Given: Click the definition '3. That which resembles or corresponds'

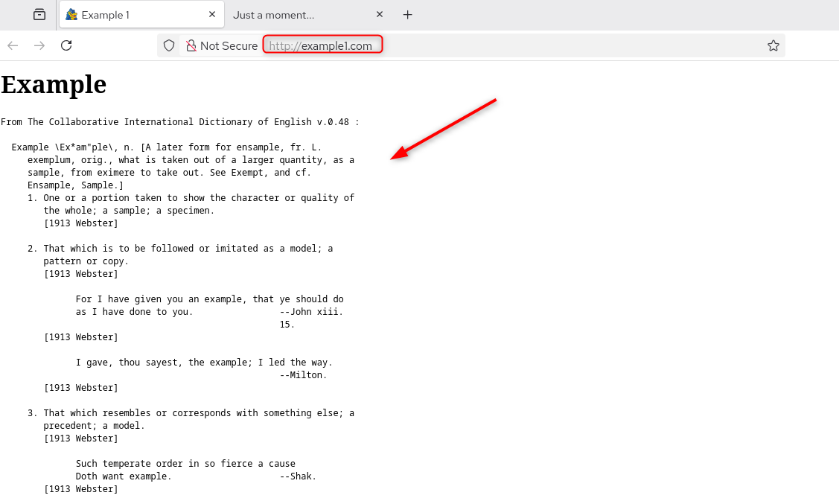Looking at the screenshot, I should point(191,413).
